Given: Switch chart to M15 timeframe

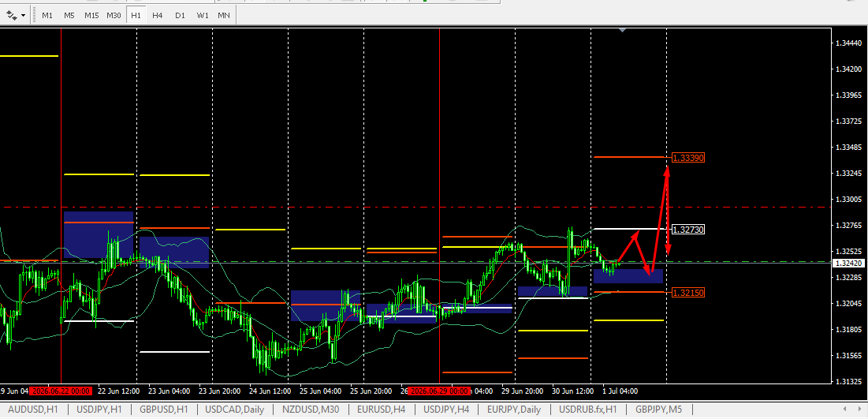Looking at the screenshot, I should coord(91,15).
